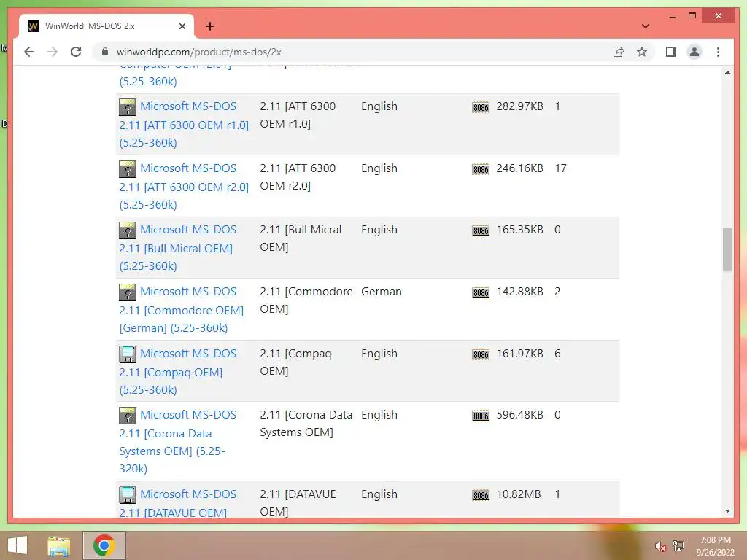Click the share page icon in address bar
Image resolution: width=747 pixels, height=560 pixels.
pyautogui.click(x=619, y=52)
